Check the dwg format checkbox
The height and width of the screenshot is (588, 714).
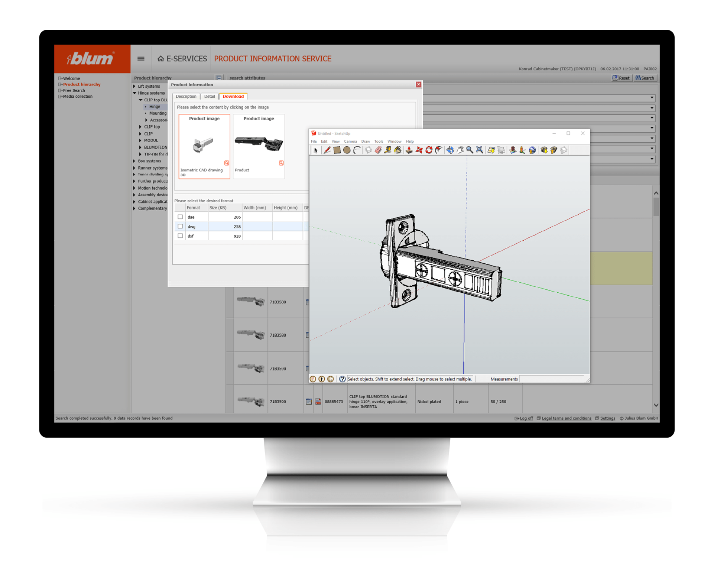point(180,226)
